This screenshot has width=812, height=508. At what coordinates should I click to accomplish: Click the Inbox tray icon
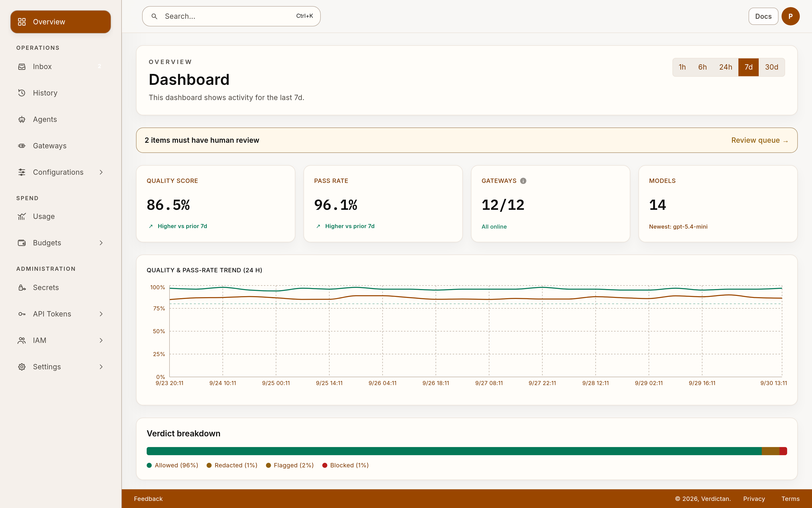[x=22, y=67]
